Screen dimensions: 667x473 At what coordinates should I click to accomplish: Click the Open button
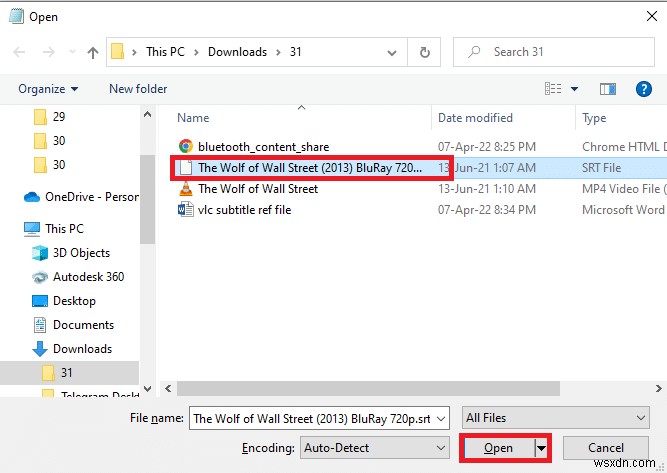(499, 448)
